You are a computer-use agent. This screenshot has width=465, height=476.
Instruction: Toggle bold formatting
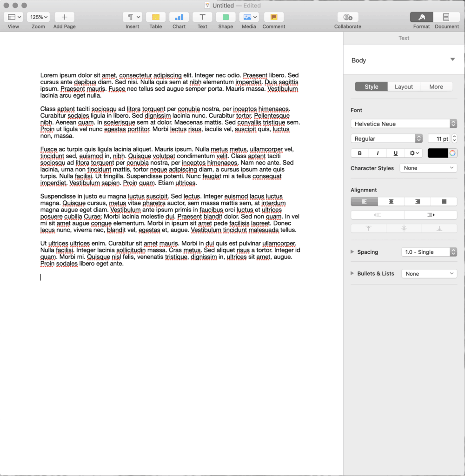(359, 153)
